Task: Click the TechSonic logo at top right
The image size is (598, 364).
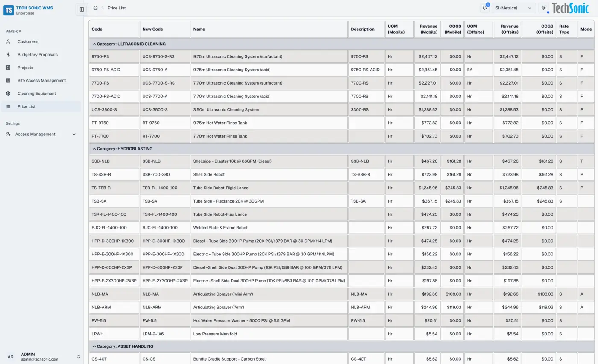Action: [570, 8]
